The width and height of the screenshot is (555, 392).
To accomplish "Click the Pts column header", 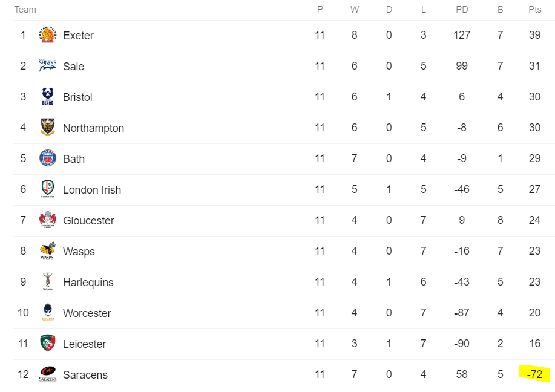I will click(x=534, y=10).
